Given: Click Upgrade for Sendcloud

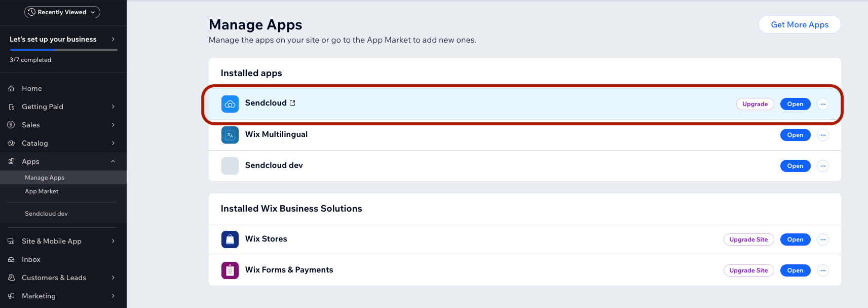Looking at the screenshot, I should (755, 104).
